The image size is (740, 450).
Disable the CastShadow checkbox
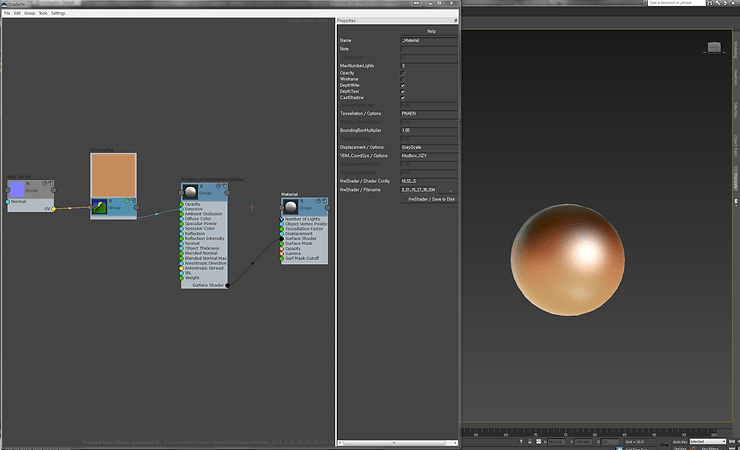(x=403, y=98)
